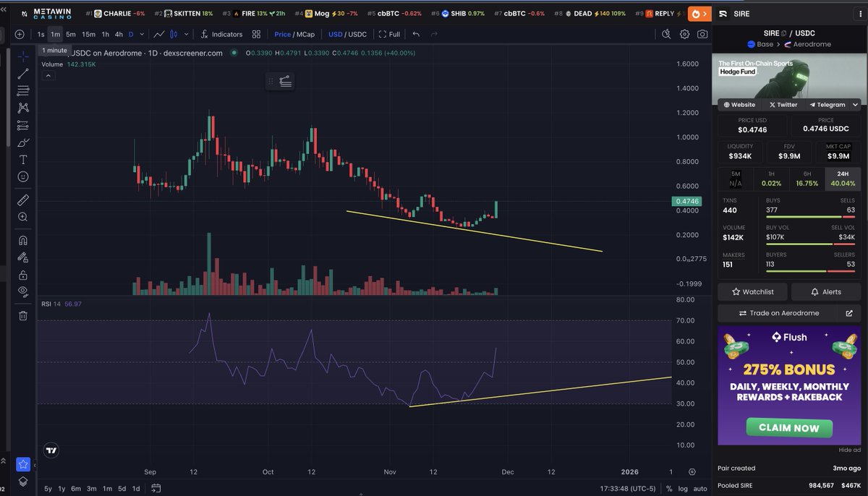The width and height of the screenshot is (868, 496).
Task: Open the SIRE Twitter link
Action: coord(783,105)
